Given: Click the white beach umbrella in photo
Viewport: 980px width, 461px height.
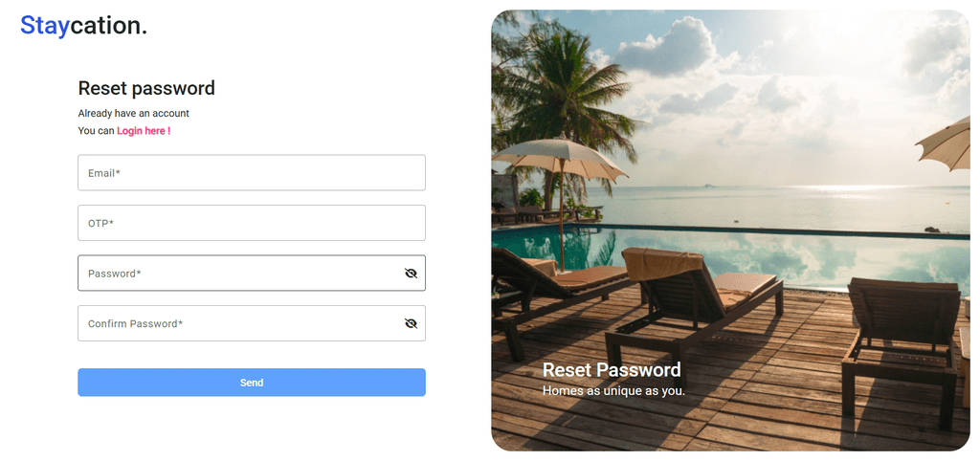Looking at the screenshot, I should 561,159.
